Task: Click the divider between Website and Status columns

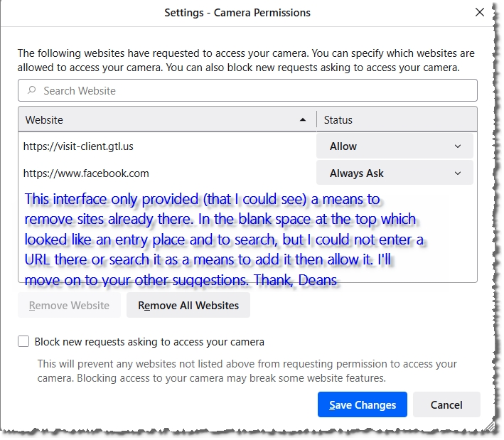Action: tap(317, 120)
